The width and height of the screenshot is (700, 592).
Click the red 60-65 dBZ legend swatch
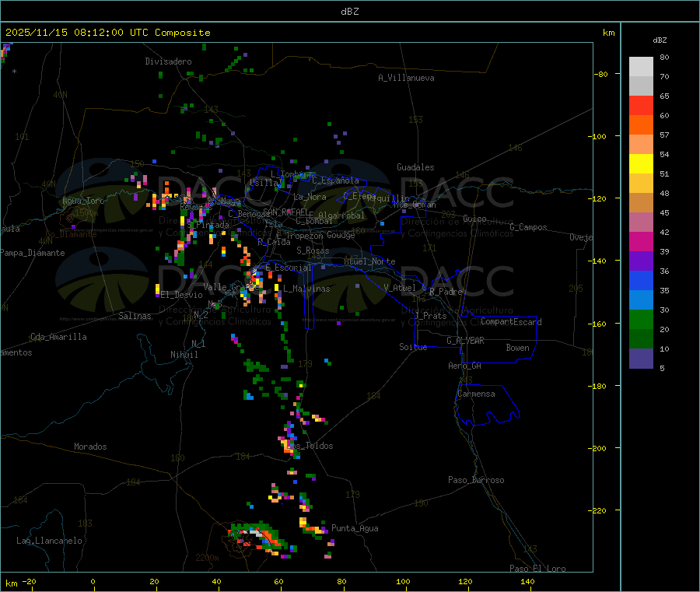tap(641, 105)
